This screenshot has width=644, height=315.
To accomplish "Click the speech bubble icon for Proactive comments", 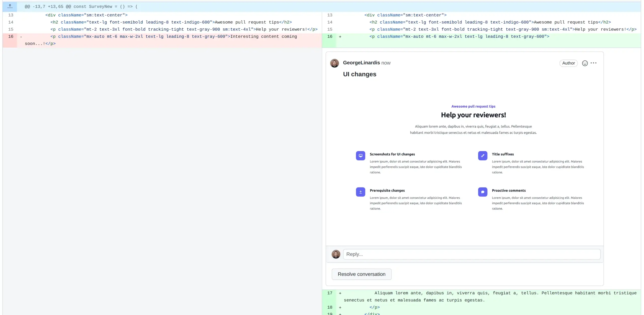I will [482, 192].
